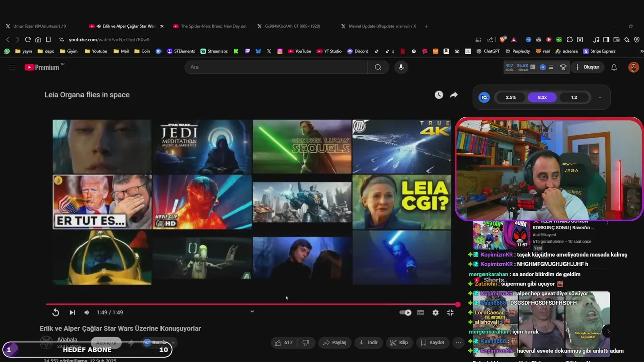This screenshot has height=362, width=644.
Task: Open the Giyim bookmarks folder
Action: pyautogui.click(x=68, y=51)
